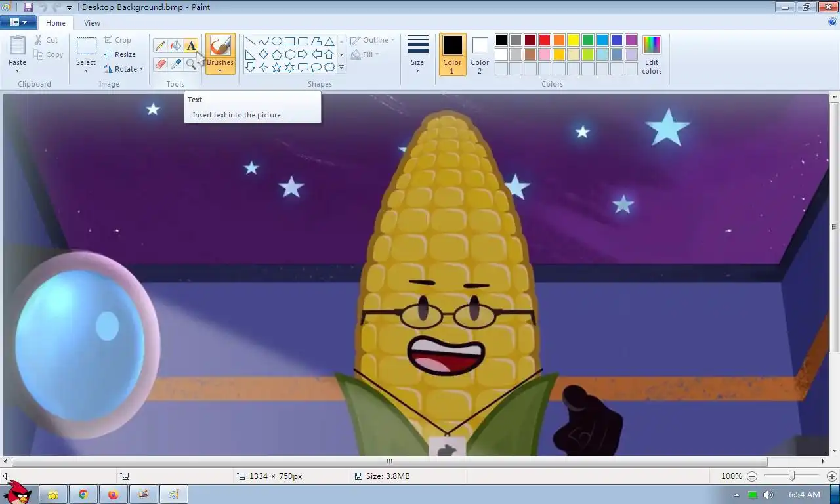Click the Save icon in title bar
The width and height of the screenshot is (840, 504).
click(x=28, y=7)
